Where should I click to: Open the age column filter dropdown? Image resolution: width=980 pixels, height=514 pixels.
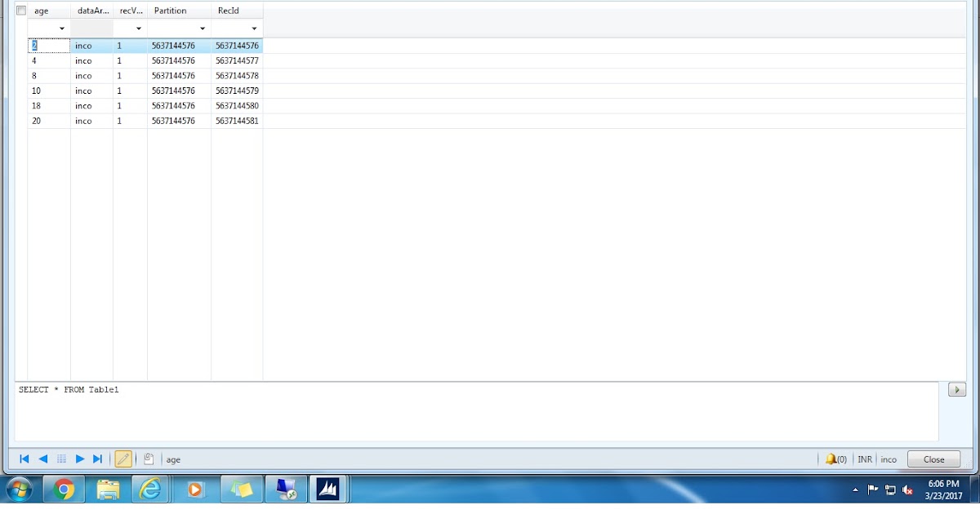coord(61,28)
